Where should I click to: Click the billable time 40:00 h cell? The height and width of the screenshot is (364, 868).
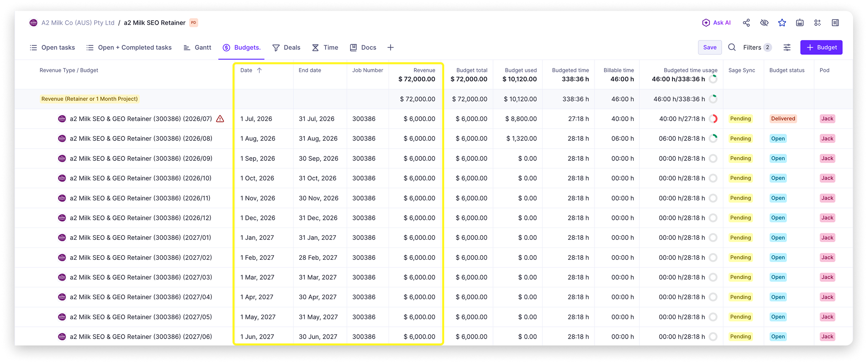[623, 119]
